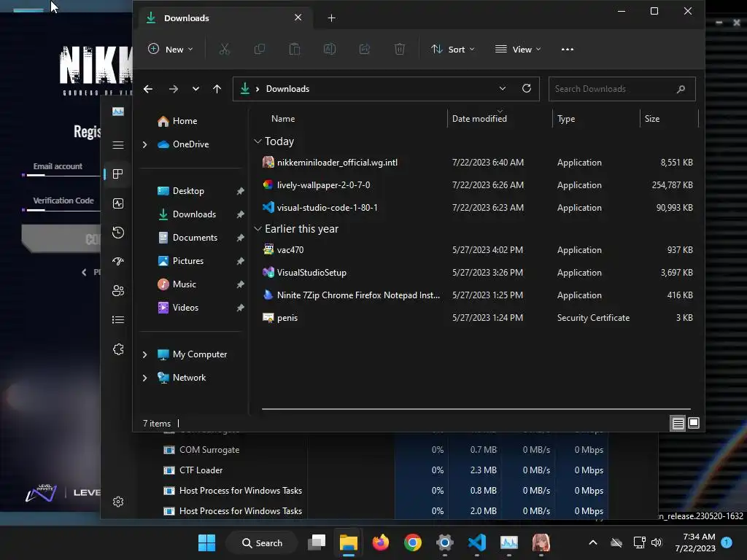Viewport: 747px width, 560px height.
Task: Select Task Manager Processes page icon
Action: pos(118,174)
